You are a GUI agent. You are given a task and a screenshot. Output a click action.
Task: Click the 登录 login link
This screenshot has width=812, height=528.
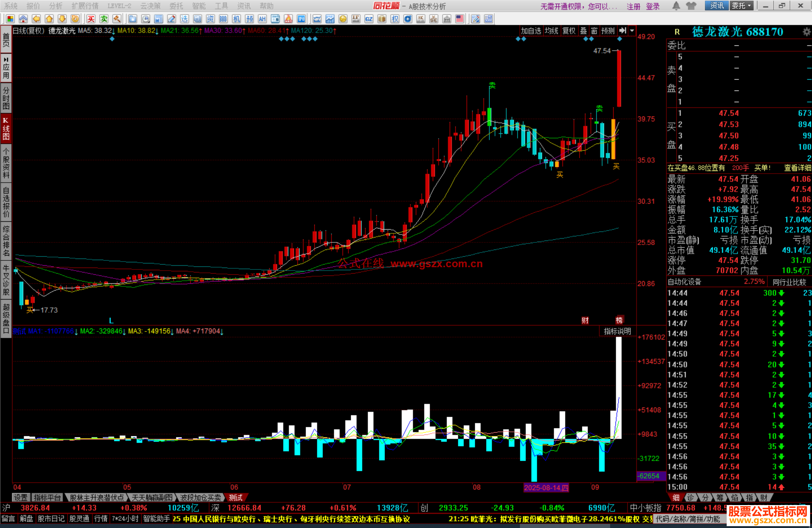tap(653, 6)
